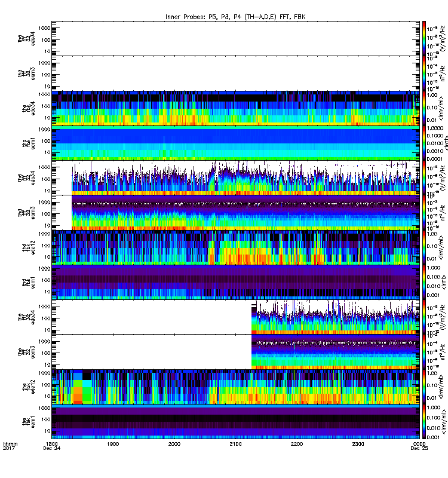Image resolution: width=448 pixels, height=478 pixels.
Task: Choose the color bar of the fff edc34
Action: (x=424, y=317)
